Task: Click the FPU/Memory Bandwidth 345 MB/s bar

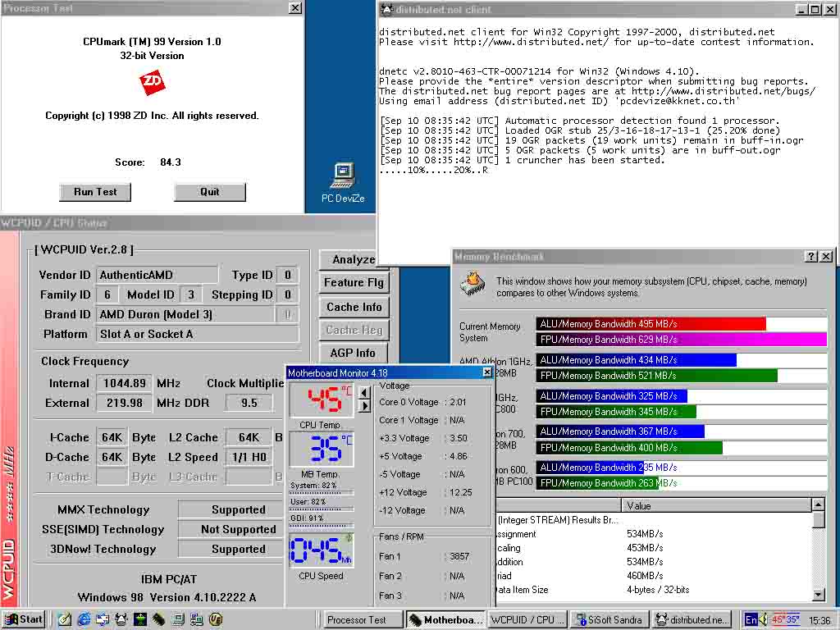Action: tap(616, 412)
